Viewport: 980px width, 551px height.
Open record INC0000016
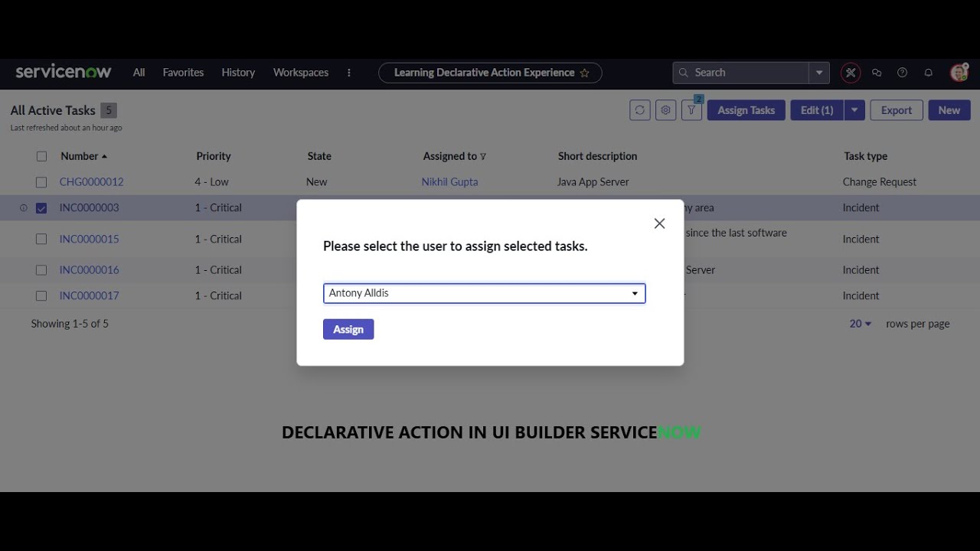tap(89, 270)
